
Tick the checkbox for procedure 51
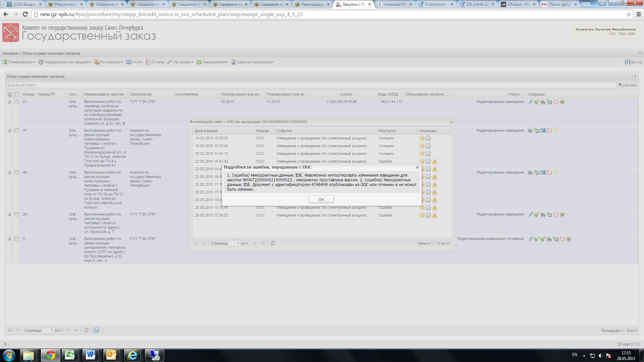16,102
